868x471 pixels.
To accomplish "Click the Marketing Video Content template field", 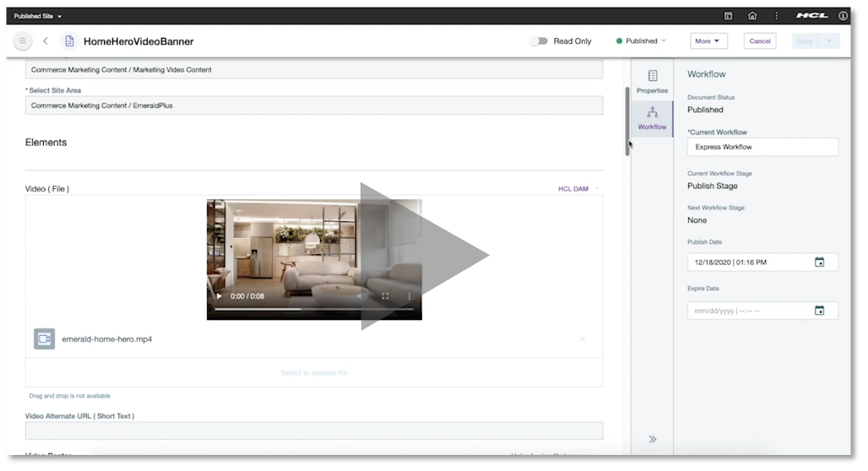I will click(x=314, y=70).
